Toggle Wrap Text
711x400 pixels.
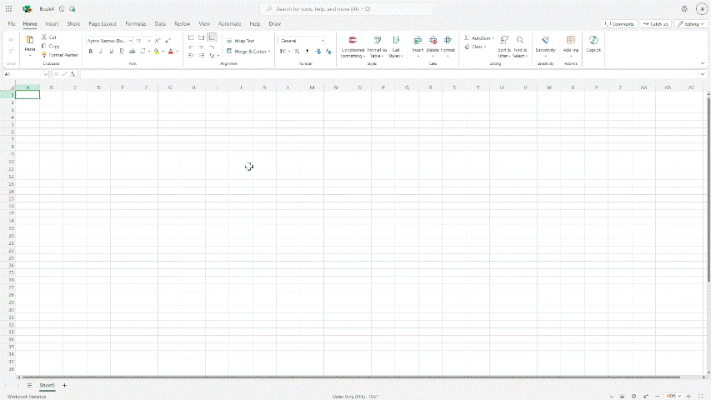240,41
